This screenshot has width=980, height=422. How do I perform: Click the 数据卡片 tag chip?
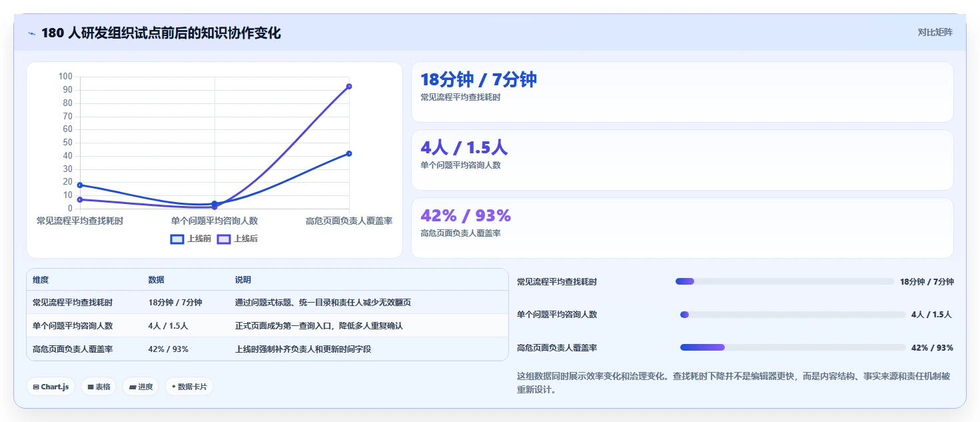(189, 387)
